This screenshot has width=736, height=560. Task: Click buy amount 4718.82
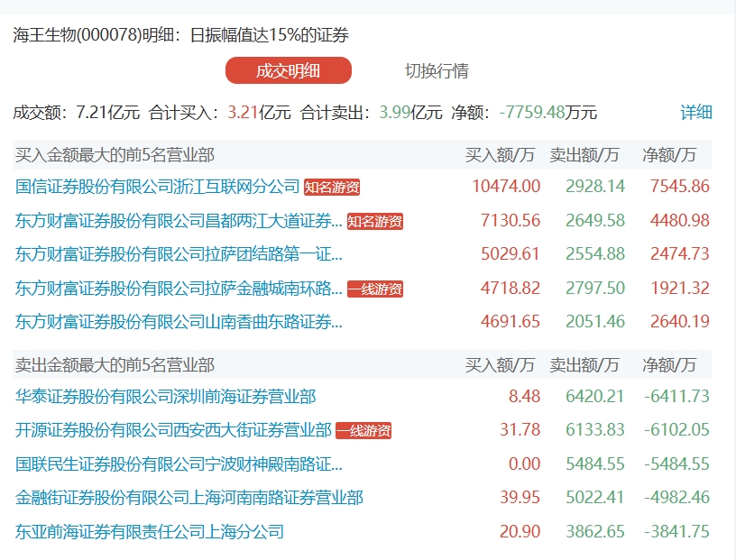[x=511, y=289]
